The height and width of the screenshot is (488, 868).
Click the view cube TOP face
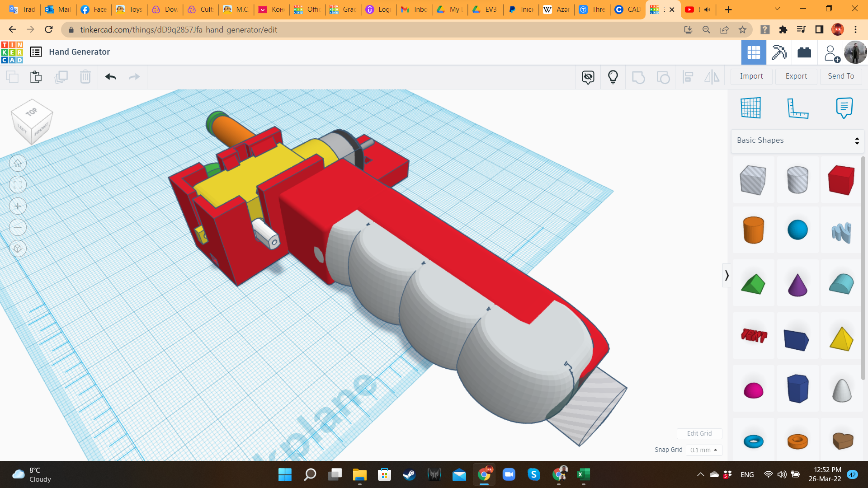point(31,112)
